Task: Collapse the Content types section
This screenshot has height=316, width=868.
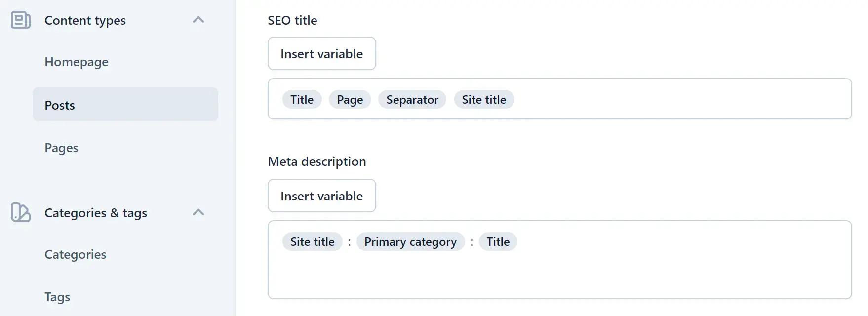Action: pyautogui.click(x=199, y=20)
